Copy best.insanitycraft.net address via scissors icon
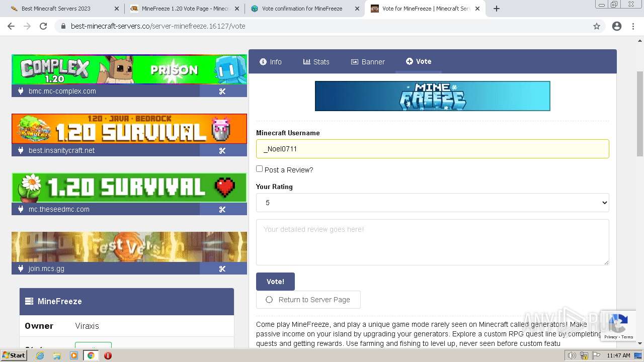This screenshot has height=362, width=644. [x=222, y=150]
